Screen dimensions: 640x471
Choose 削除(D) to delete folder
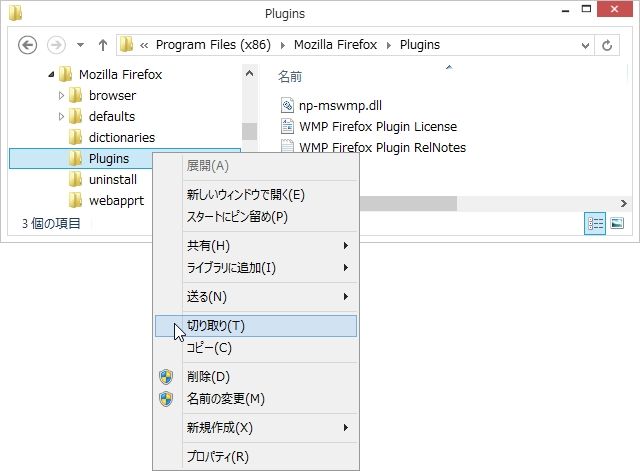point(256,377)
